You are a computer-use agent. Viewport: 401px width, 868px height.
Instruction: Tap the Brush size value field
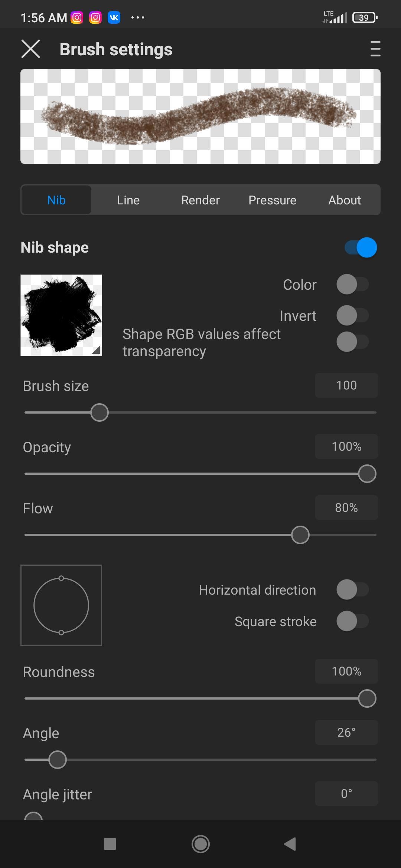(346, 385)
